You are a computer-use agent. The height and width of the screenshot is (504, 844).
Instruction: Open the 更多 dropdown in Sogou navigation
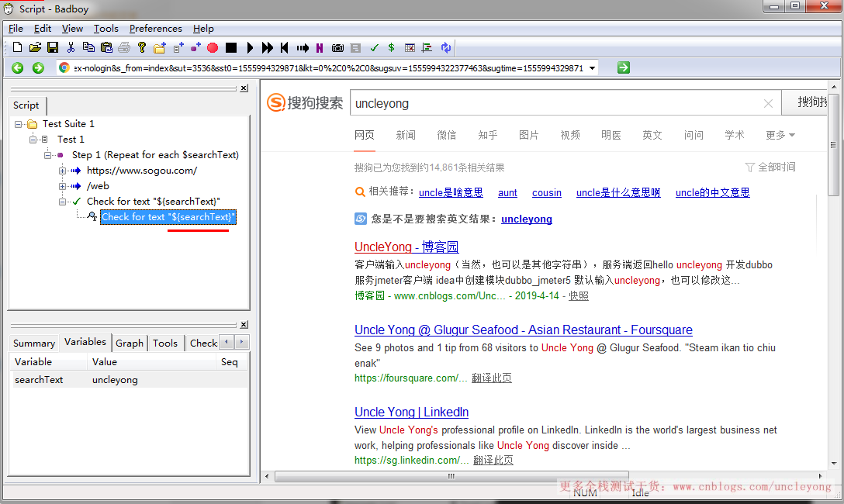pos(780,135)
